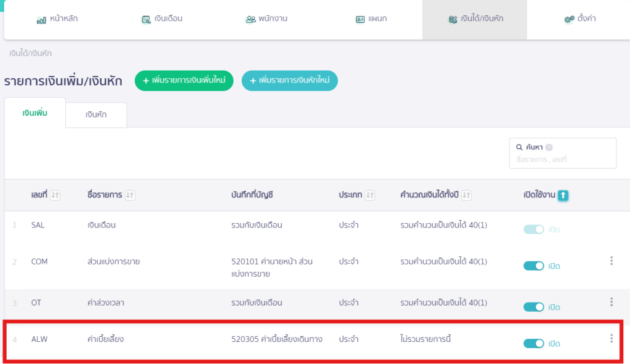Viewport: 630px width, 364px height.
Task: Click the เงินได้/เงินหัก income icon
Action: (455, 19)
